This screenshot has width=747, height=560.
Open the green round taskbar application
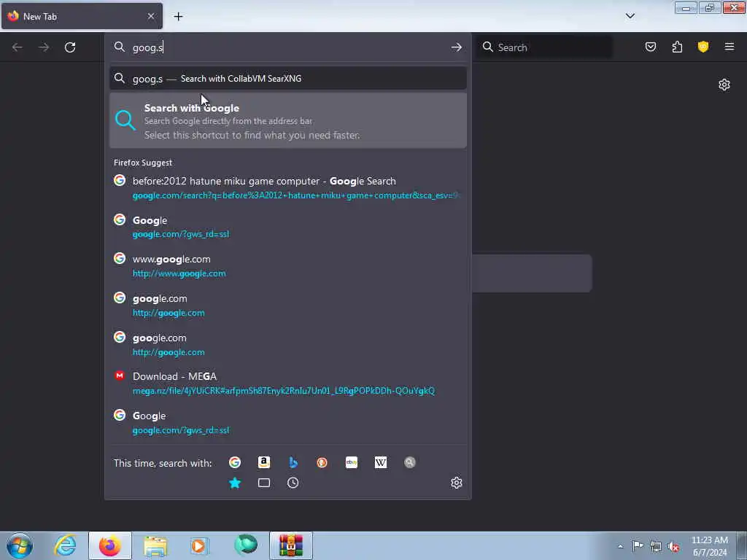pyautogui.click(x=246, y=545)
